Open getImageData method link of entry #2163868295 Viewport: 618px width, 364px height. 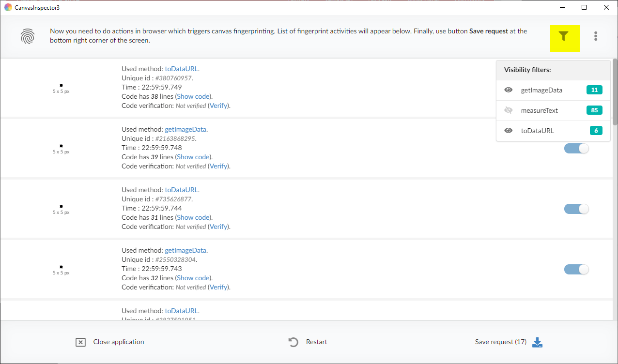(x=185, y=129)
